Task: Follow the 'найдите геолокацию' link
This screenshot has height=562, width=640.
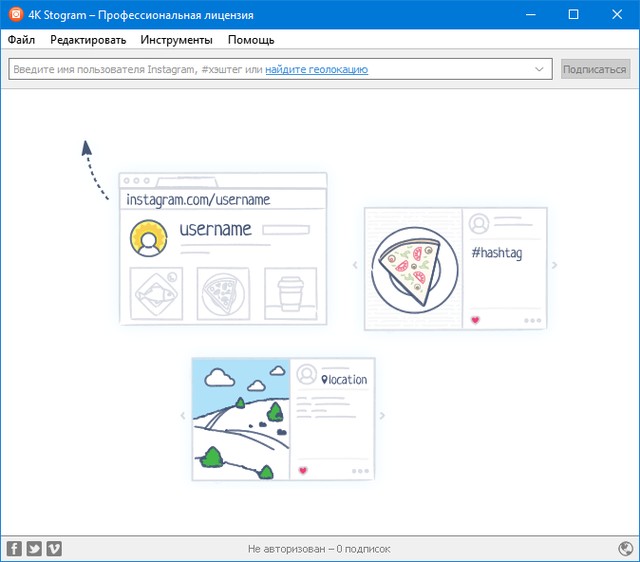Action: pos(316,69)
